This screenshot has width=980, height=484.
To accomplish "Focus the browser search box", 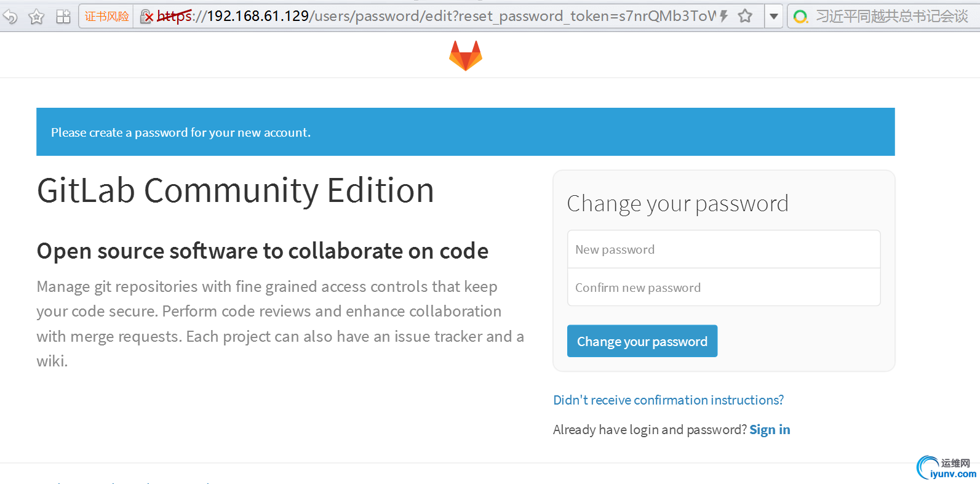I will coord(892,17).
